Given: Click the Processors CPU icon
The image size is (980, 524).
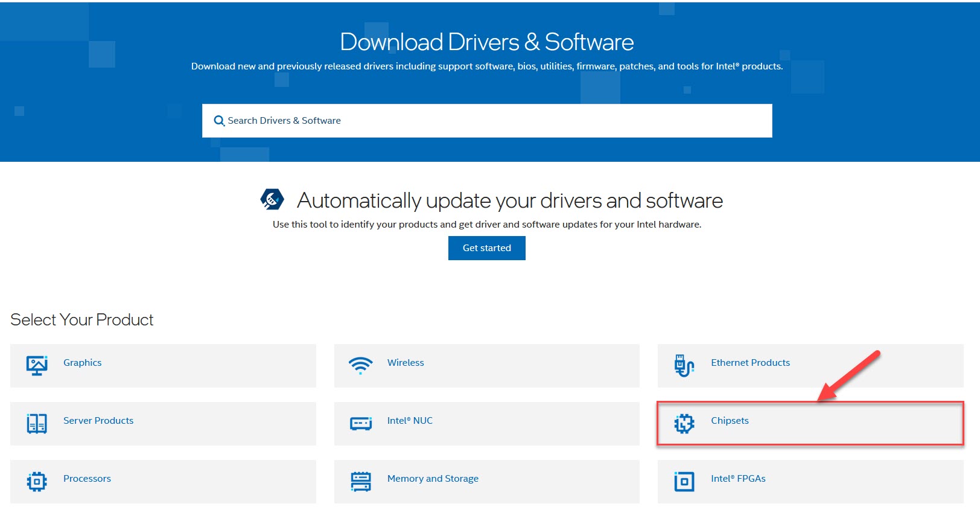Looking at the screenshot, I should tap(37, 481).
